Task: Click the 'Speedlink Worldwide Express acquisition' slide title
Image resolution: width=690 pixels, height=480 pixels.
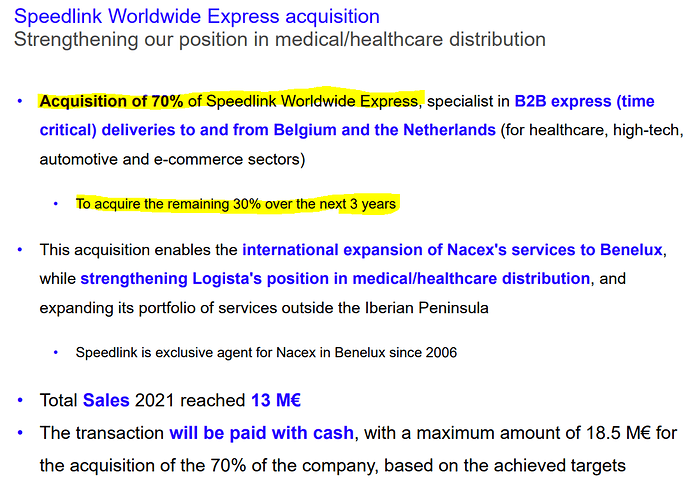Action: click(x=197, y=17)
